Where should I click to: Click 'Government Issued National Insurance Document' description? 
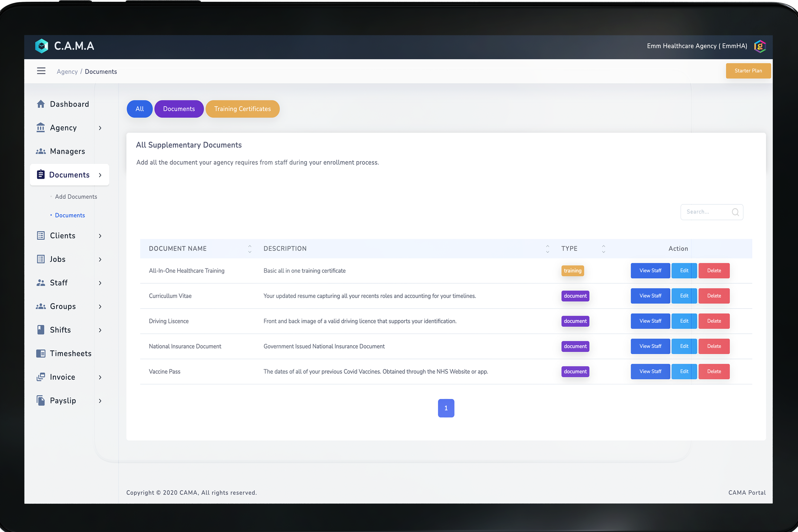(x=324, y=346)
